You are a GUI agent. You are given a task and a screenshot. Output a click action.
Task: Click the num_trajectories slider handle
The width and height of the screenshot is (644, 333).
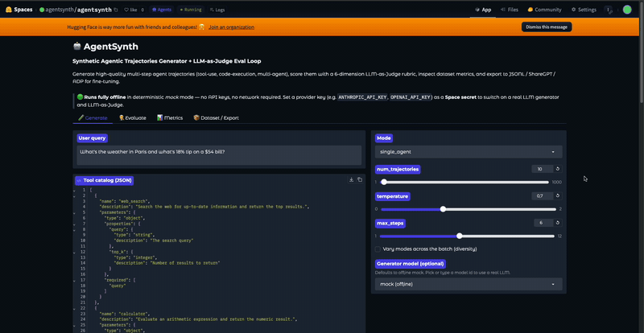384,182
